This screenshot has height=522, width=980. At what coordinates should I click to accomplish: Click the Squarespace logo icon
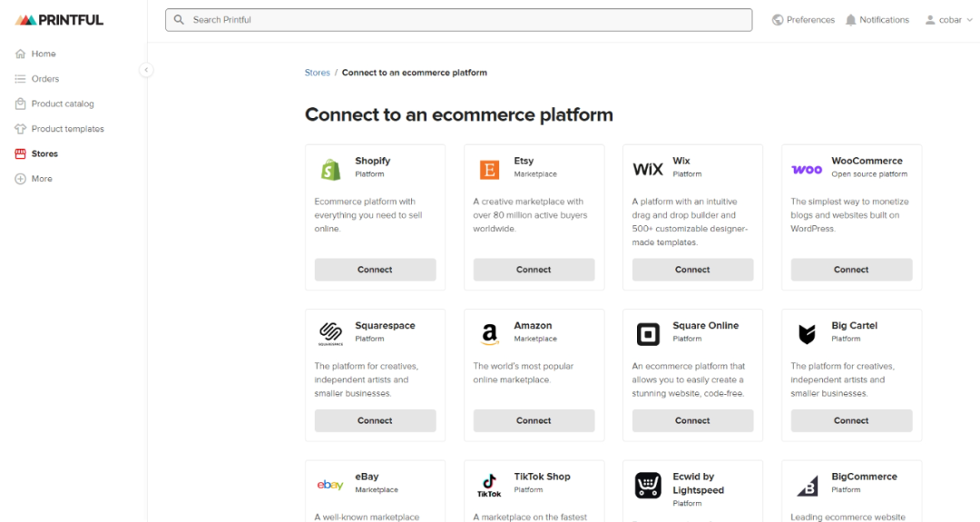tap(330, 334)
